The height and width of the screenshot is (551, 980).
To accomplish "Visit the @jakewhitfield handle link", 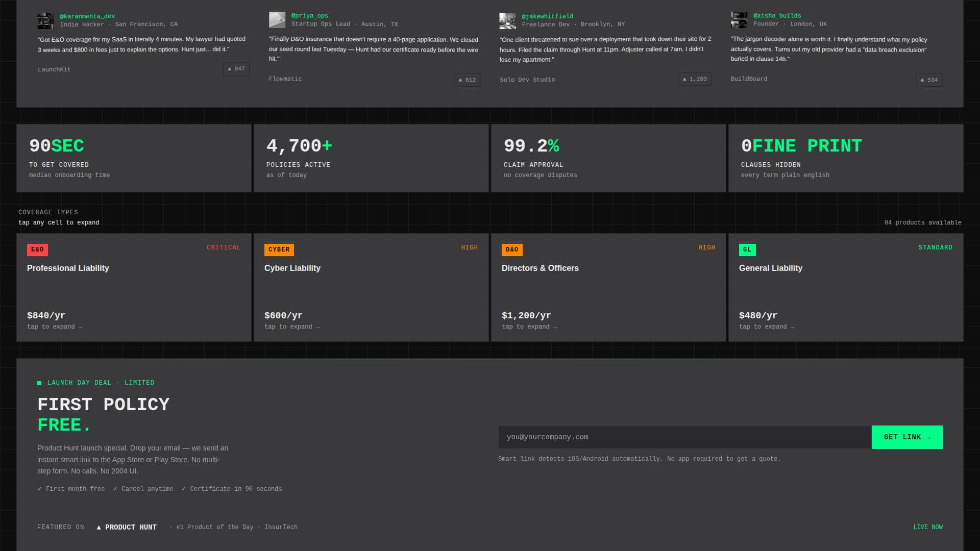I will coord(547,16).
